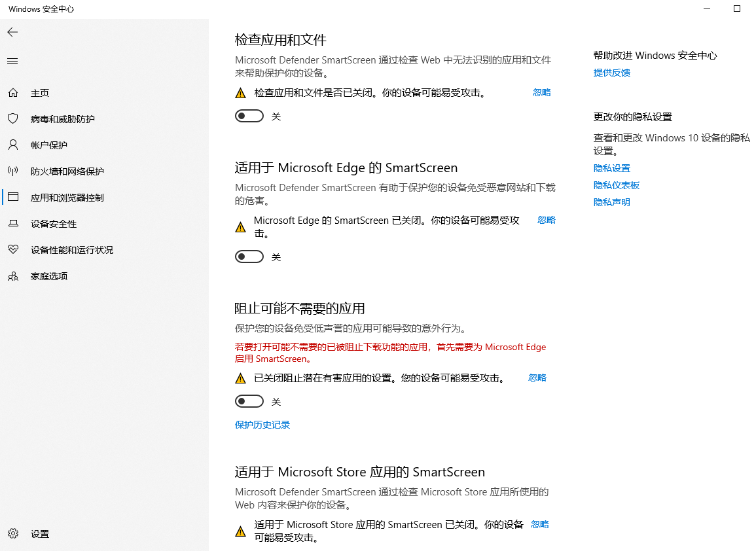Click 忽略 for 检查应用和文件 warning
This screenshot has height=551, width=756.
point(541,92)
